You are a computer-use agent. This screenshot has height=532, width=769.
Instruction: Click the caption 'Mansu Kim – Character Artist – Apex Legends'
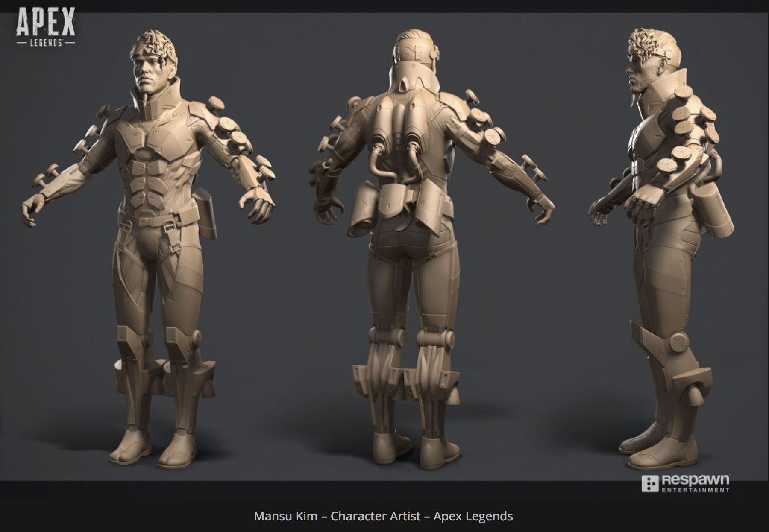pyautogui.click(x=383, y=516)
